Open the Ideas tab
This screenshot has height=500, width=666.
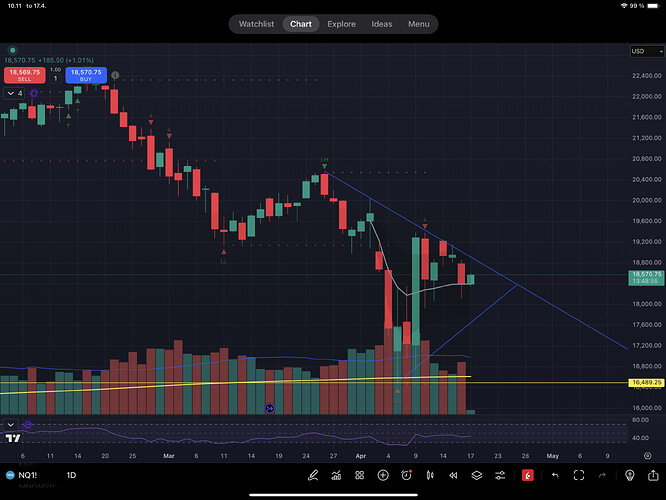coord(382,24)
